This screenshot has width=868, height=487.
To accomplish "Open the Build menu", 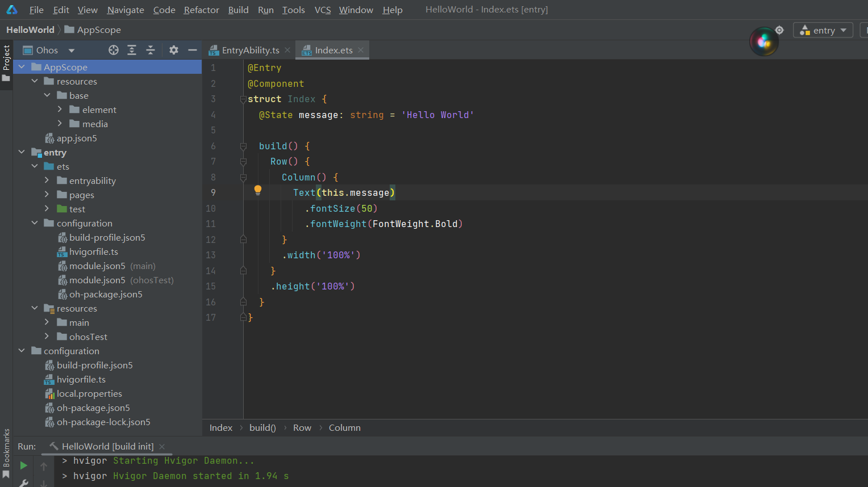I will [x=239, y=10].
